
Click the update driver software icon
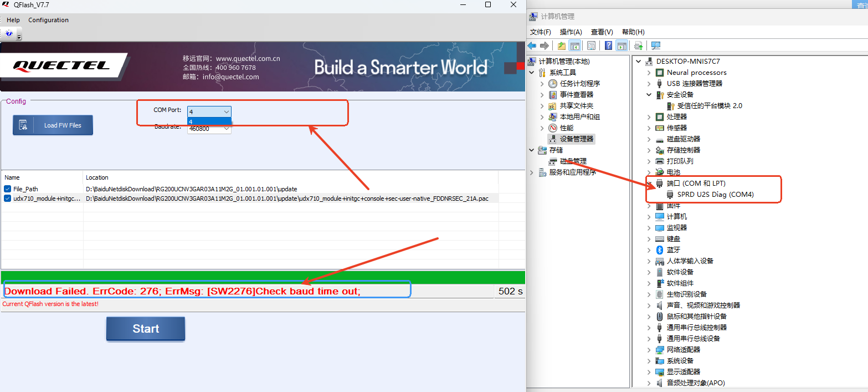click(x=639, y=45)
